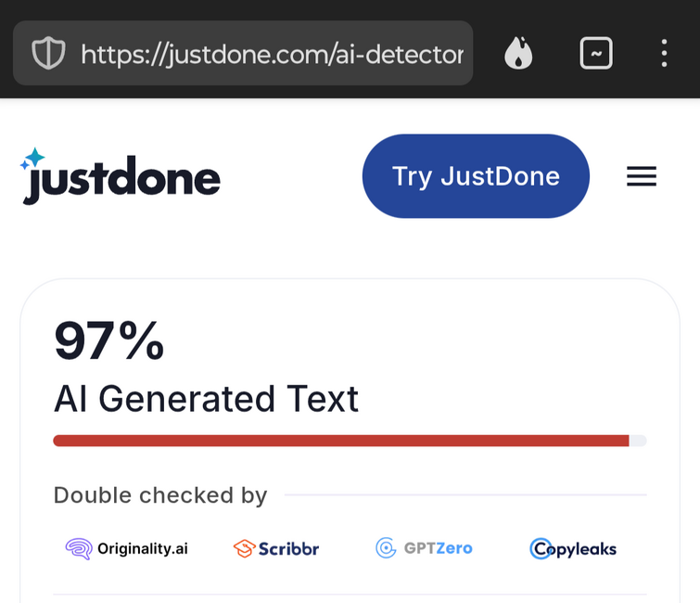Click the Copyleaks logo
The width and height of the screenshot is (700, 603).
click(573, 549)
